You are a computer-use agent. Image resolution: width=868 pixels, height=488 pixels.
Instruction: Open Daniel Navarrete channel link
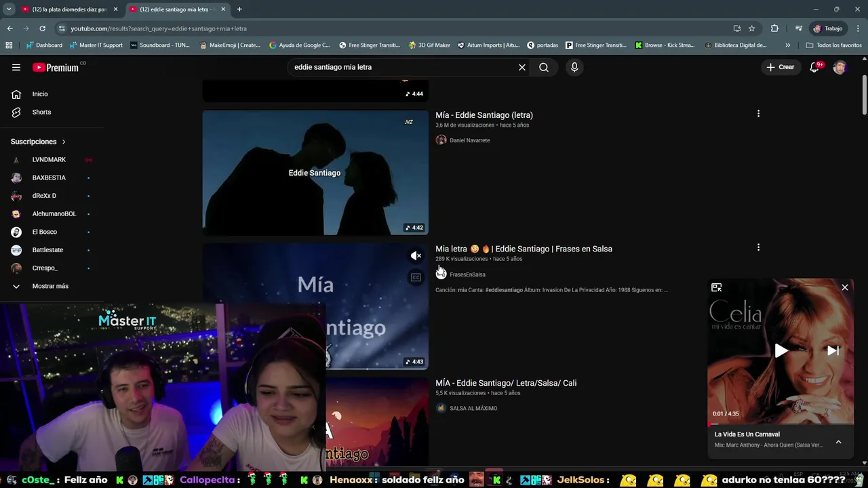(469, 140)
